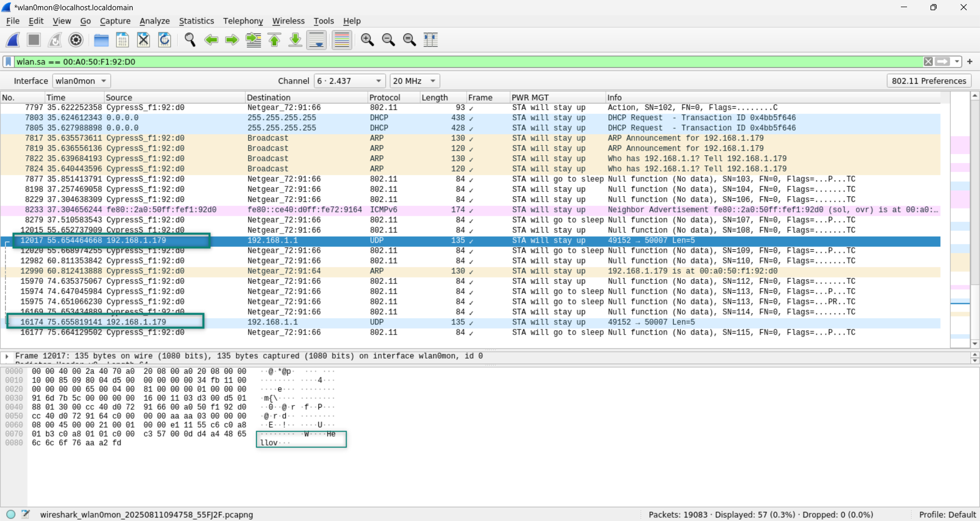Go to the first packet

pyautogui.click(x=275, y=40)
